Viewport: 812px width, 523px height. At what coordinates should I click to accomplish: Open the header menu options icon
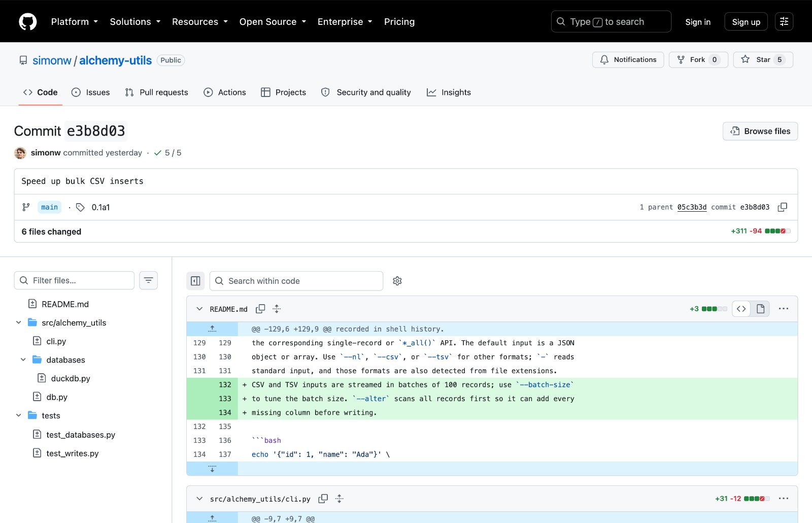pos(784,22)
